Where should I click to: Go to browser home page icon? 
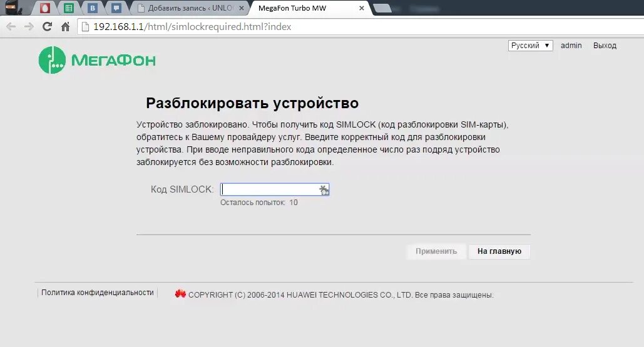pyautogui.click(x=65, y=27)
